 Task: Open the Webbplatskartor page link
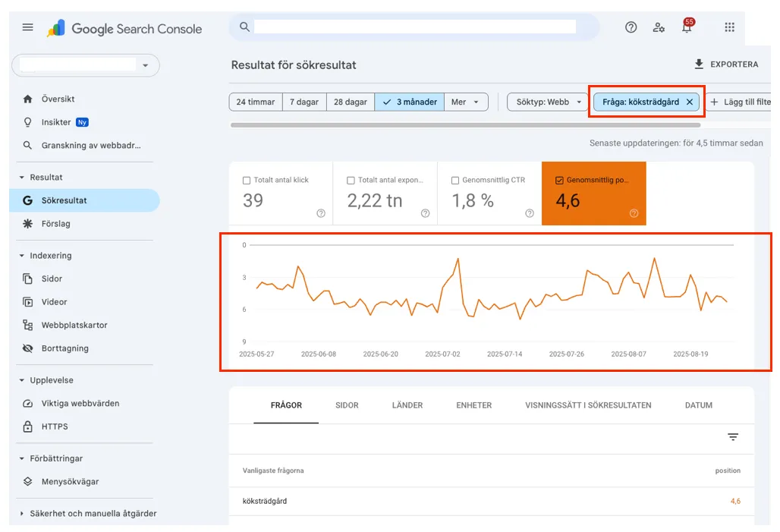[x=74, y=325]
